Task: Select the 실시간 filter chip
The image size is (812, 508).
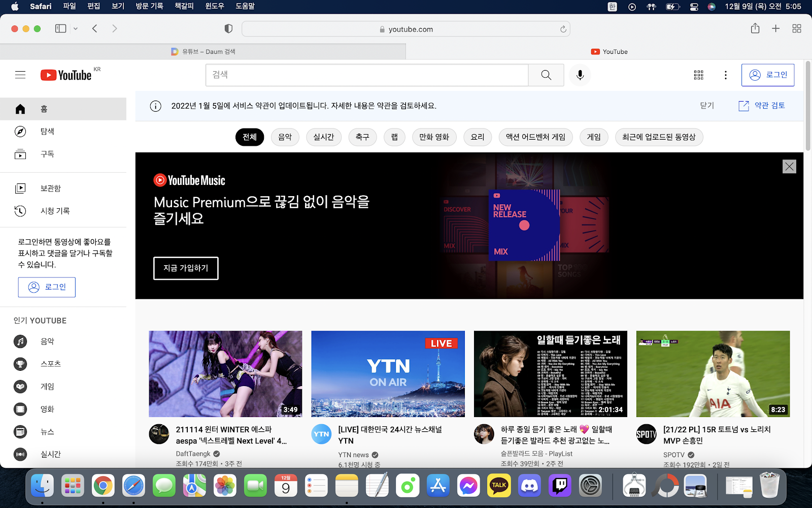Action: pos(324,137)
